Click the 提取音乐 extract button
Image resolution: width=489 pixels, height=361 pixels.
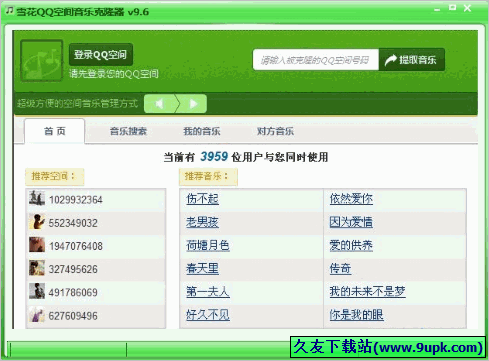coord(412,60)
